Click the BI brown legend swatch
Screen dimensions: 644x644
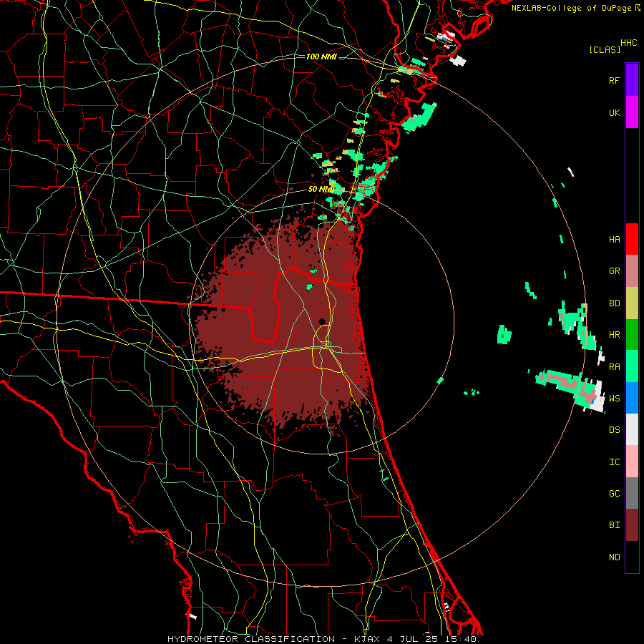click(632, 525)
